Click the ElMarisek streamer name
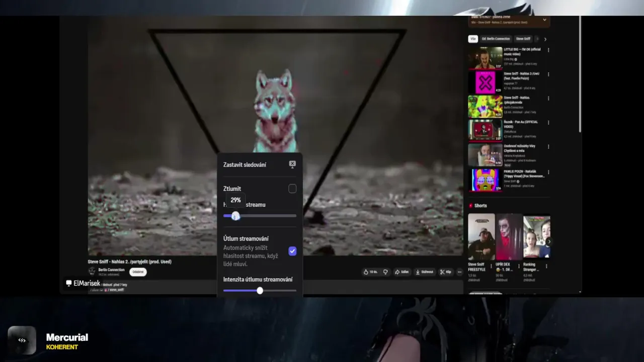The width and height of the screenshot is (644, 362). (x=87, y=283)
